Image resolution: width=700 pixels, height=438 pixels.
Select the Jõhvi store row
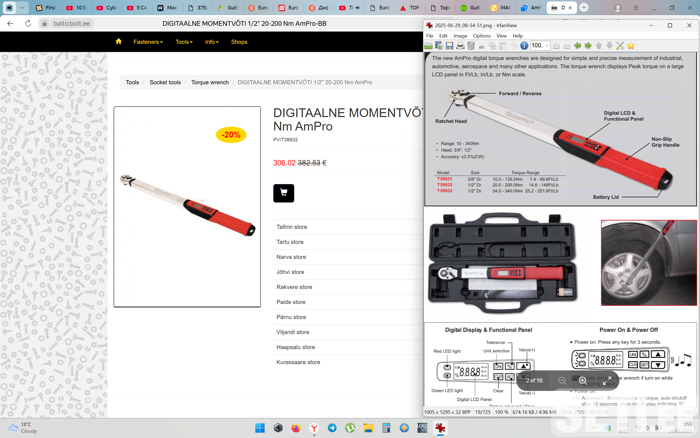click(348, 272)
